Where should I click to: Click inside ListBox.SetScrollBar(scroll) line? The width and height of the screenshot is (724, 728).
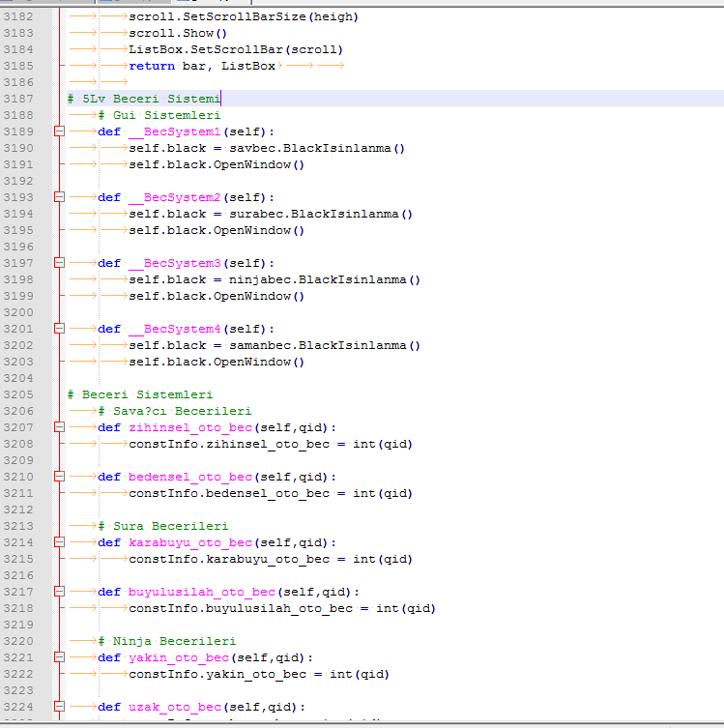236,49
